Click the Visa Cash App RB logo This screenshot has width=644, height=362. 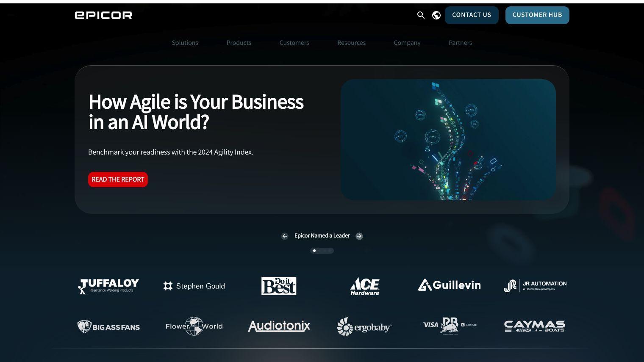pos(450,326)
